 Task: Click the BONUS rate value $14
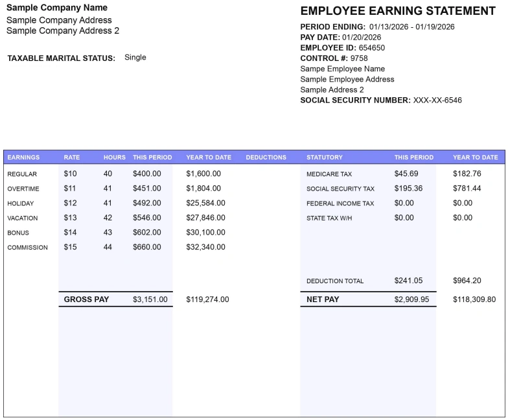click(70, 232)
